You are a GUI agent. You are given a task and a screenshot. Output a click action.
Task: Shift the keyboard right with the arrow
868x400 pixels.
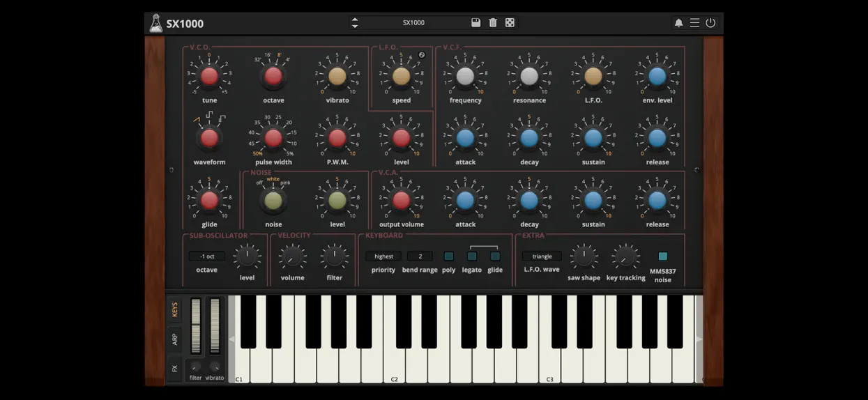699,339
